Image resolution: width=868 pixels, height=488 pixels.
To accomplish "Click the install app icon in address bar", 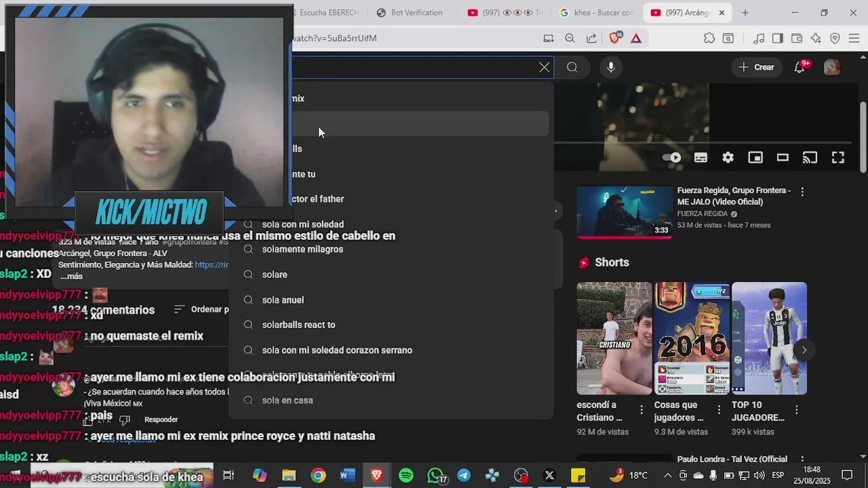I will tap(548, 38).
